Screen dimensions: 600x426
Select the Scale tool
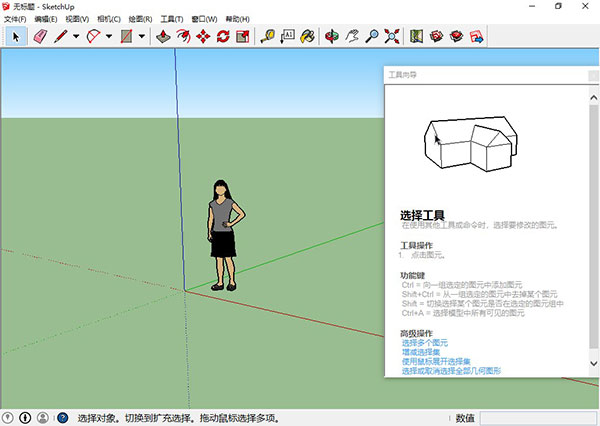[243, 37]
